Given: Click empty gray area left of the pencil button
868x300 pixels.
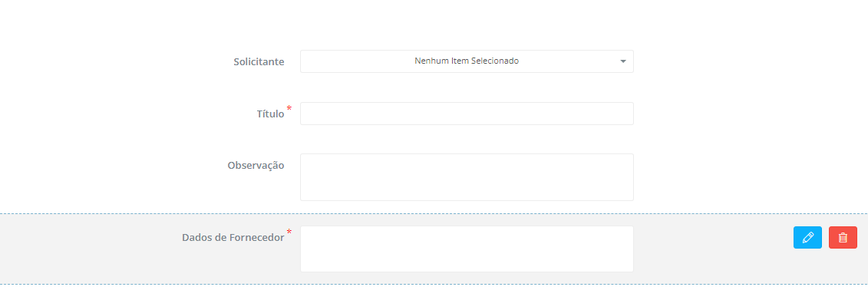Looking at the screenshot, I should (x=714, y=249).
